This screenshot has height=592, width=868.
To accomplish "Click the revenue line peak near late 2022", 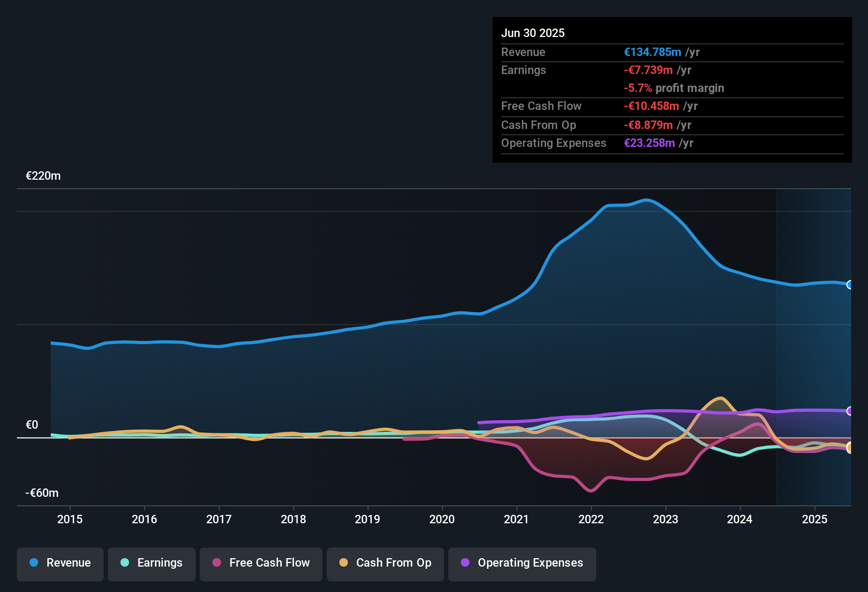I will tap(647, 200).
